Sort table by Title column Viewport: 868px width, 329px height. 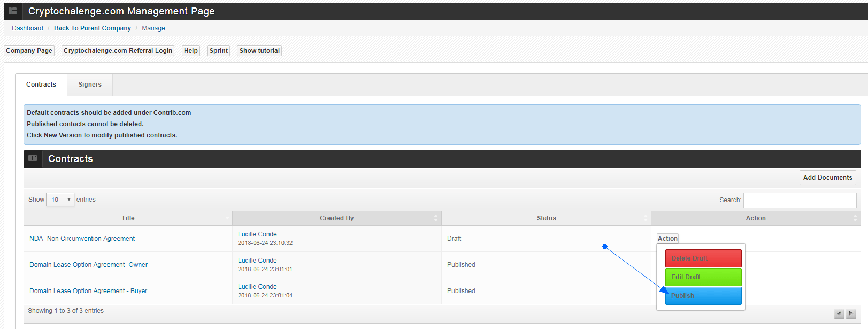click(128, 218)
